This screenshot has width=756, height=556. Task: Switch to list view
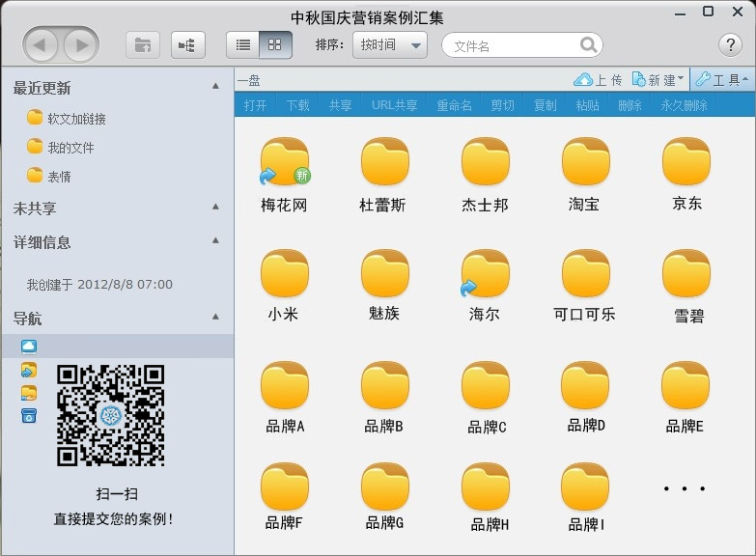[x=243, y=44]
